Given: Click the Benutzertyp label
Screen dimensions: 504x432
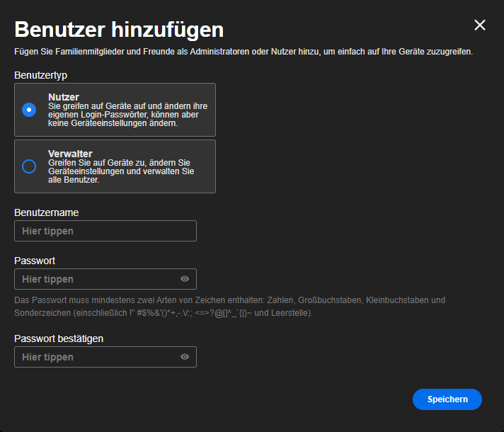Looking at the screenshot, I should (41, 75).
